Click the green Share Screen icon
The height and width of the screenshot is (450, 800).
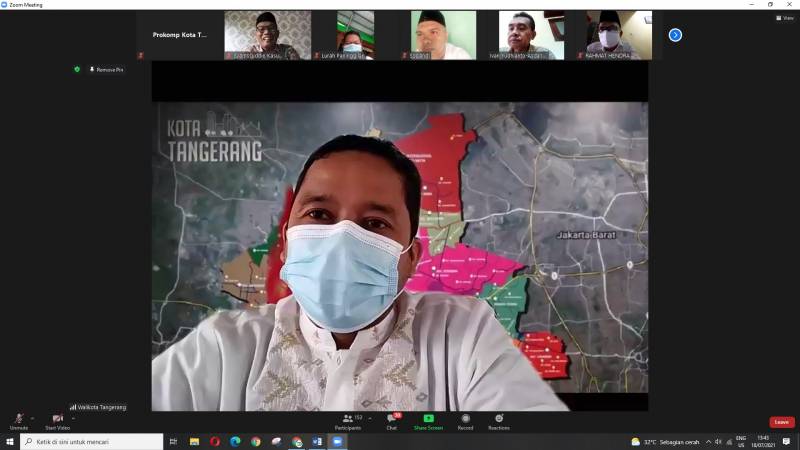428,419
